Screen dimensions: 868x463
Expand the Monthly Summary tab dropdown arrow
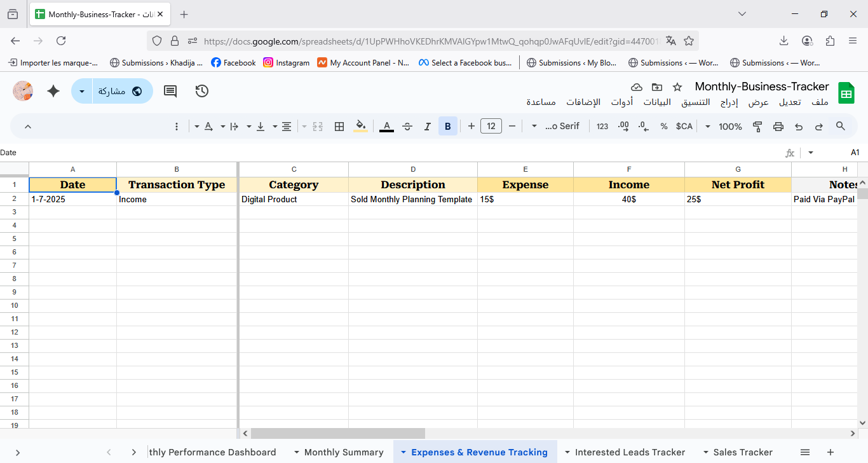point(297,452)
